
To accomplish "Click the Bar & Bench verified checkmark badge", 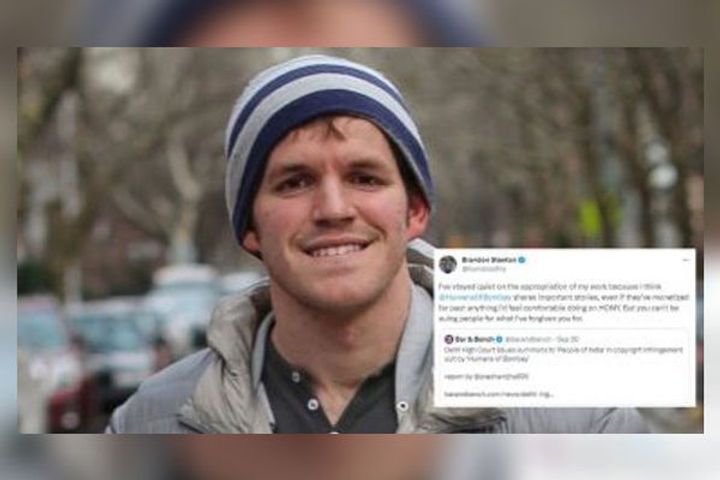I will 499,339.
